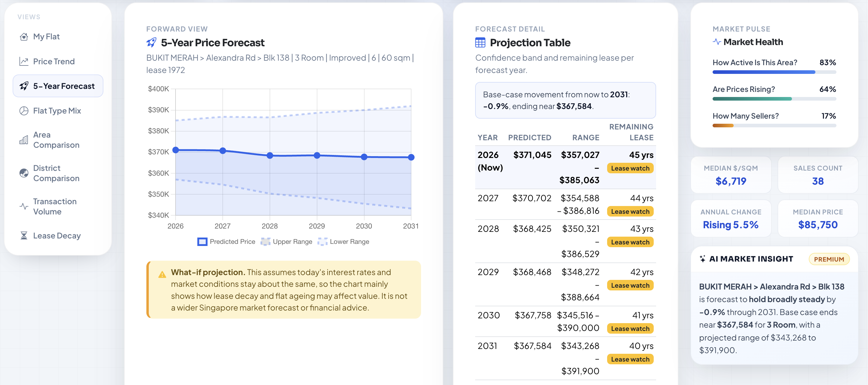Screen dimensions: 868x385
Task: Click the Median $/SQM $6,719 card
Action: click(x=731, y=175)
